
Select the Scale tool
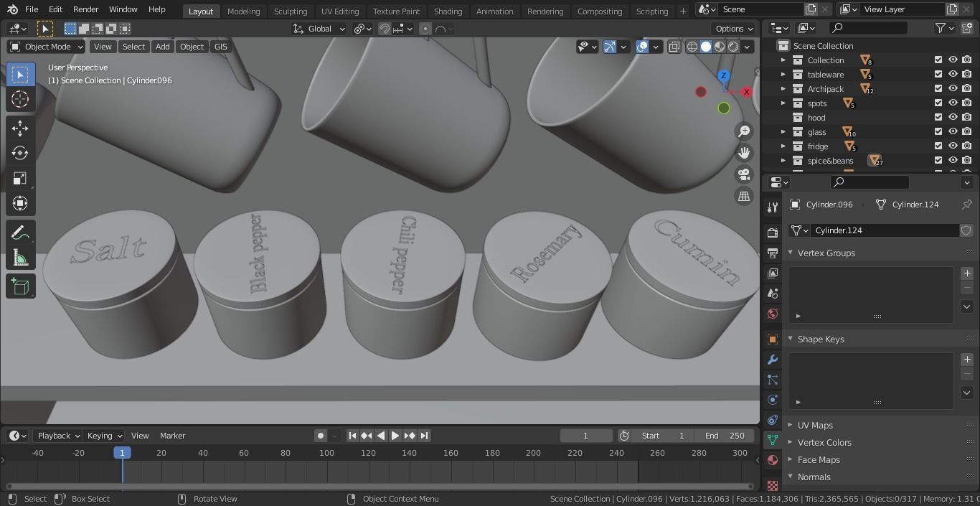pos(20,178)
